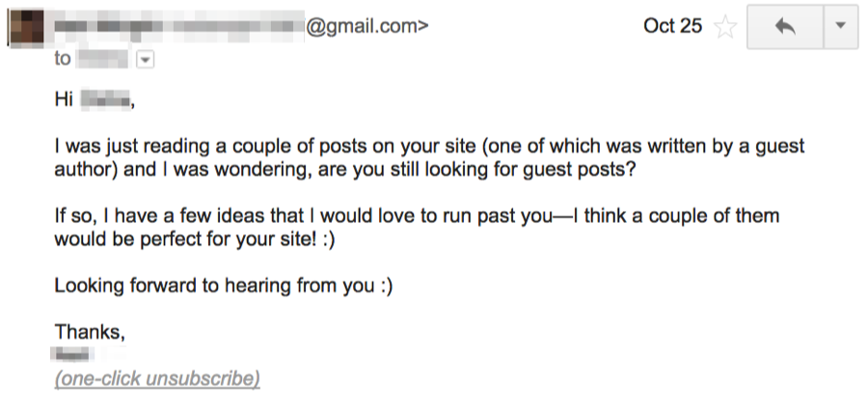The image size is (868, 409).
Task: Click 'would be perfect for your site!' text
Action: click(x=187, y=239)
